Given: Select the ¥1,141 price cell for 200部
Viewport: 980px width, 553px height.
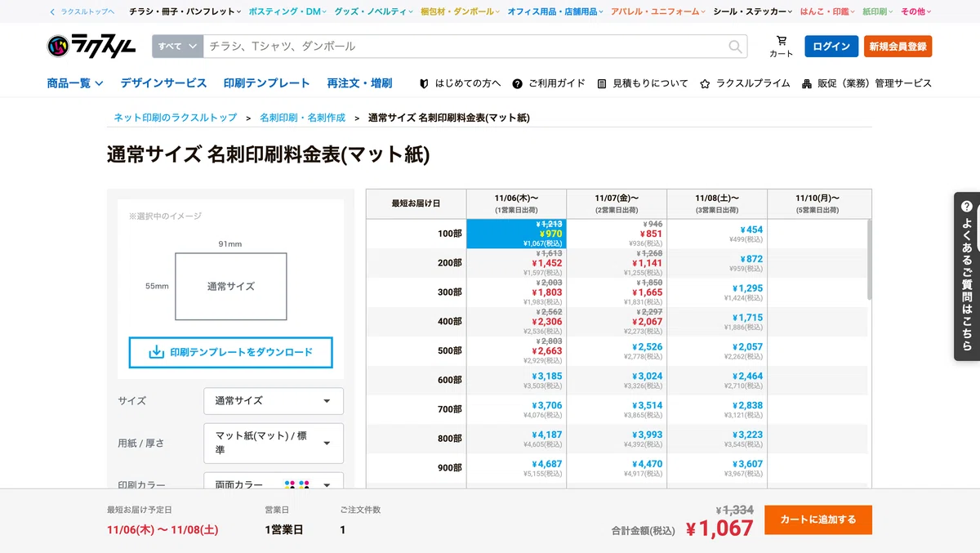Looking at the screenshot, I should click(617, 263).
